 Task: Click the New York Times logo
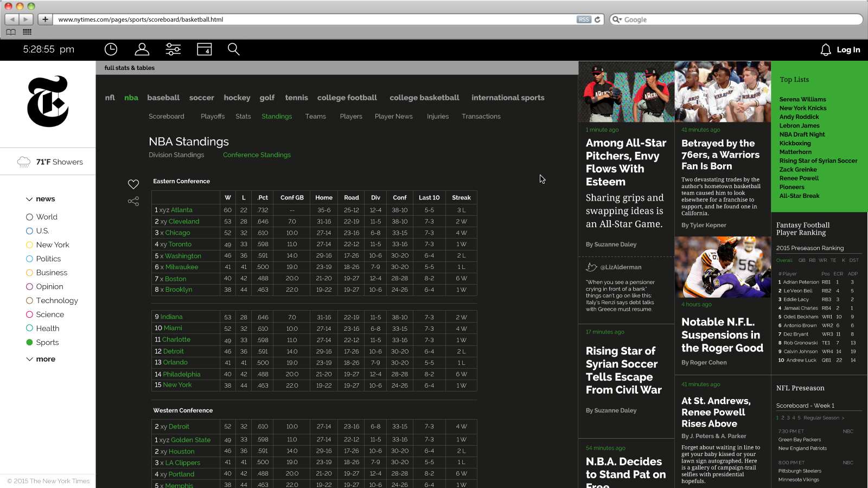[x=48, y=101]
